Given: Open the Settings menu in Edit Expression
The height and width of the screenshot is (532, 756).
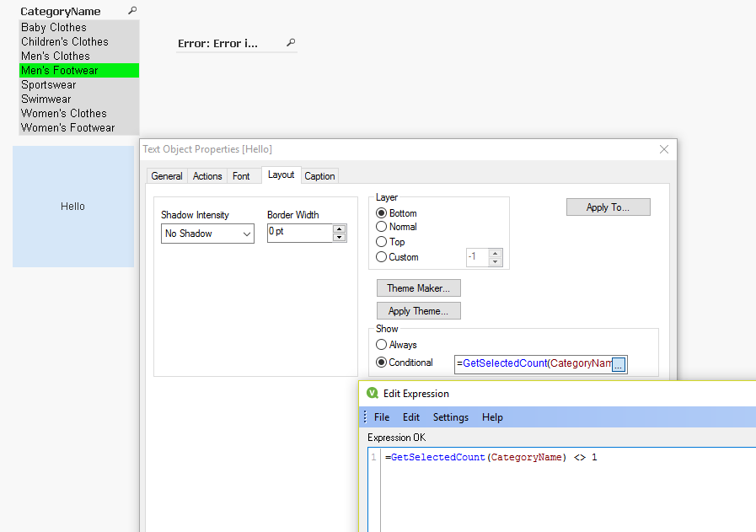Looking at the screenshot, I should pos(450,417).
